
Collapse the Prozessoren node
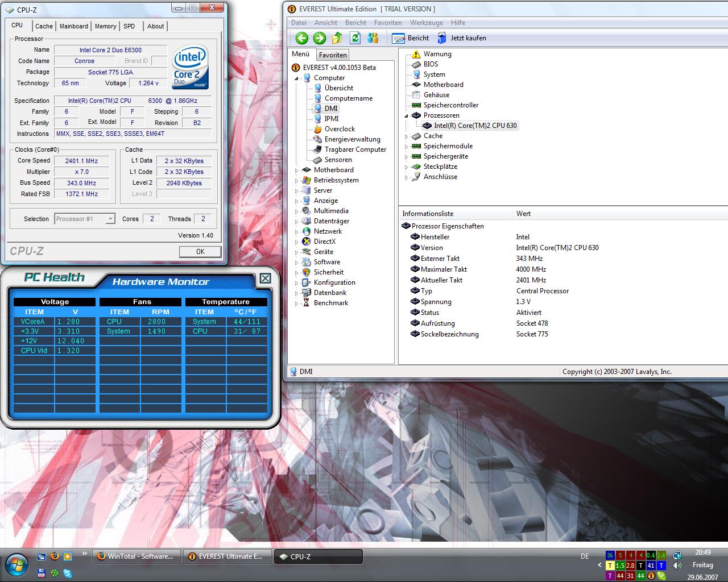[x=406, y=115]
